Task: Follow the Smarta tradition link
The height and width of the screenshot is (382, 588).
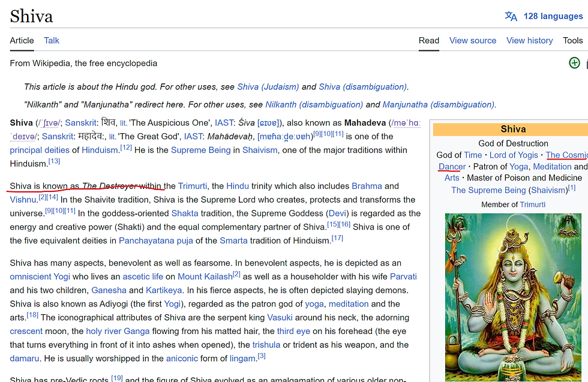Action: click(x=233, y=240)
